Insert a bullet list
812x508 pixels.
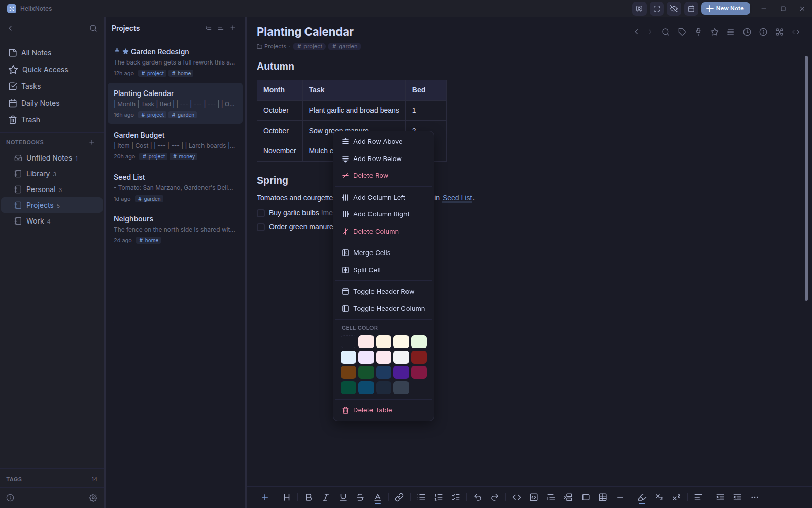pos(421,497)
